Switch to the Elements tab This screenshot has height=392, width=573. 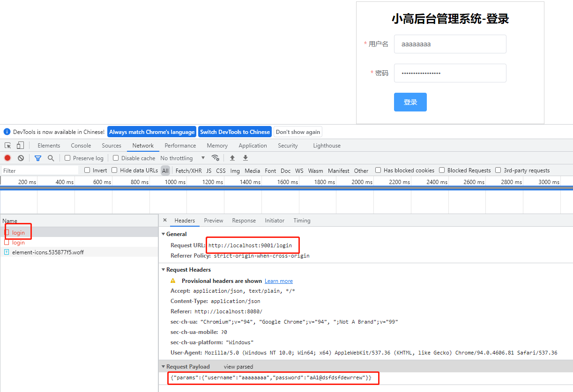point(49,146)
